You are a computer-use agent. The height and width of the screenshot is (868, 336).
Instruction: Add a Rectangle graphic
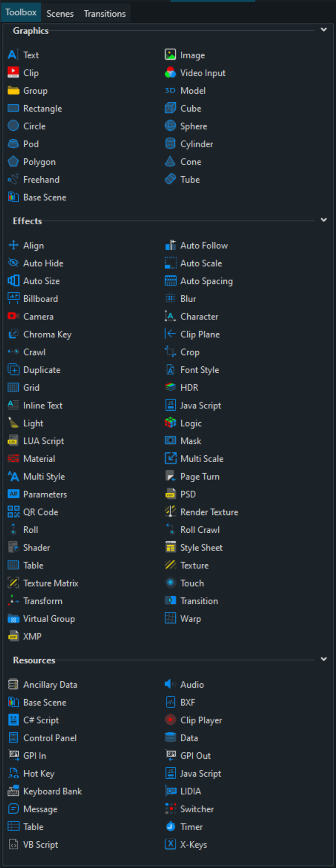[42, 108]
